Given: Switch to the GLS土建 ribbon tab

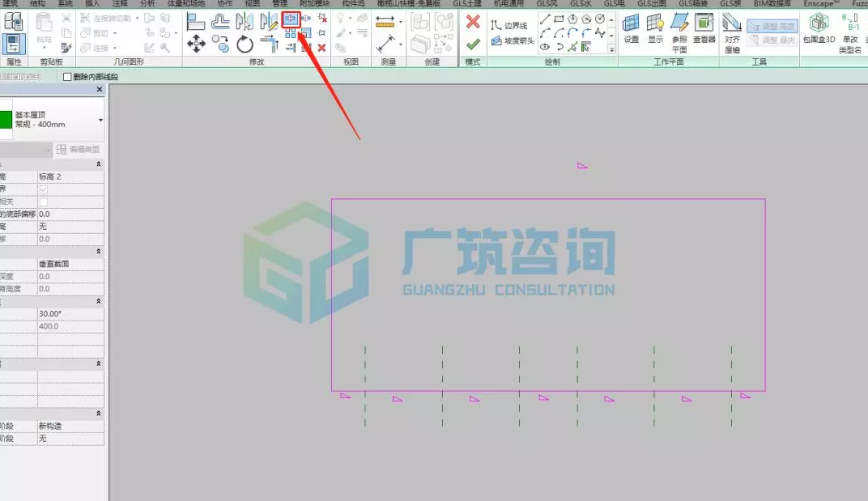Looking at the screenshot, I should 466,3.
